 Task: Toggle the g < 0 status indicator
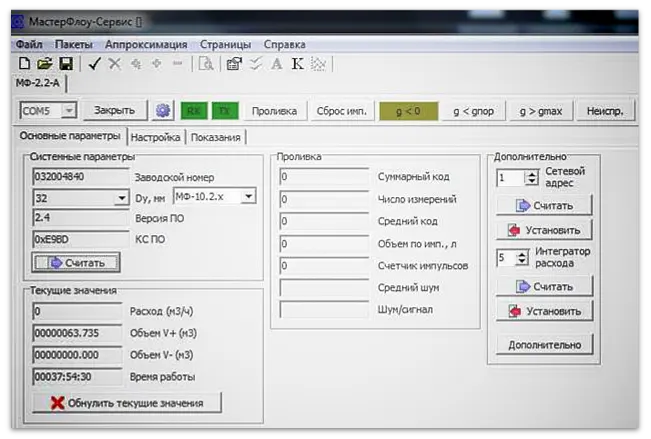pyautogui.click(x=407, y=110)
